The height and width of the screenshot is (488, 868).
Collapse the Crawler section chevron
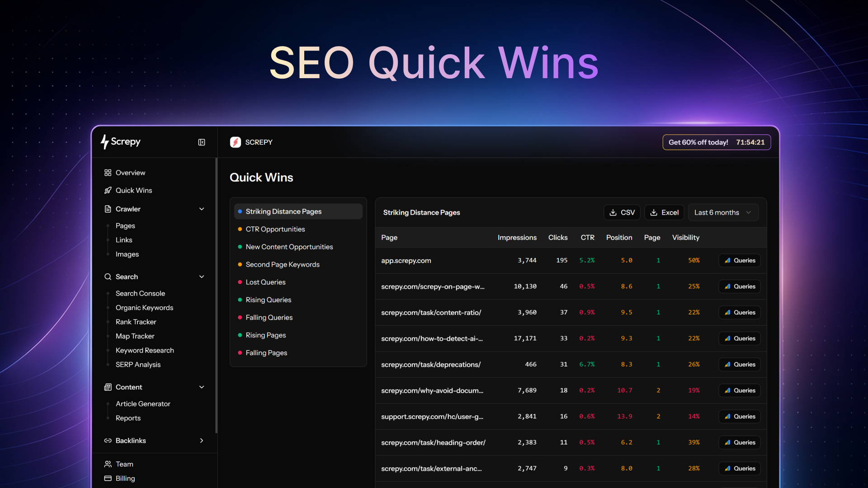[202, 209]
